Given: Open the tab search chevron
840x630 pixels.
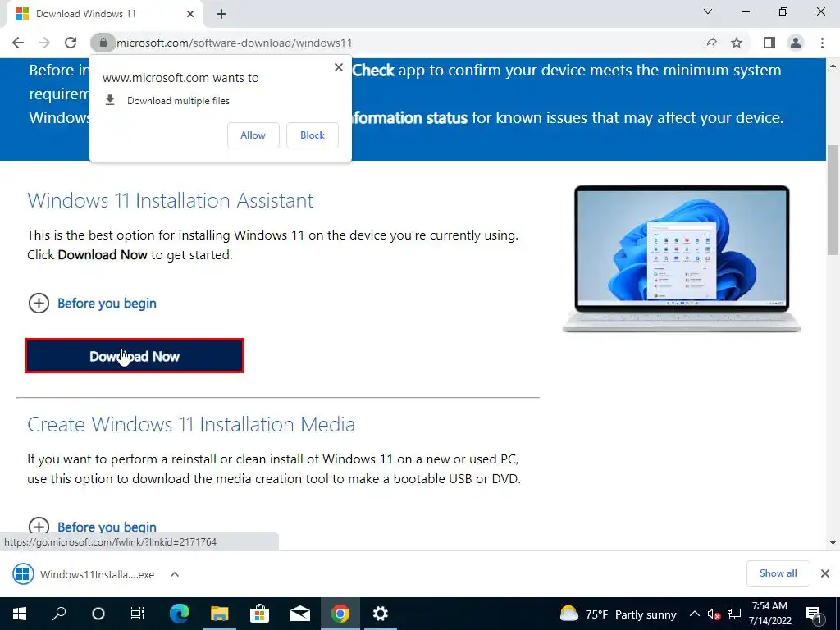Looking at the screenshot, I should click(708, 11).
